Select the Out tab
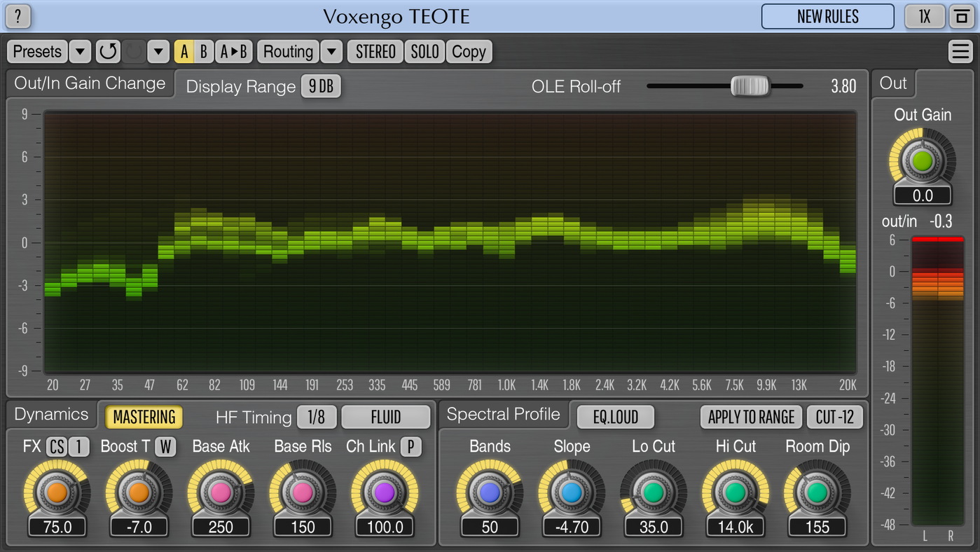Viewport: 980px width, 552px height. 893,83
